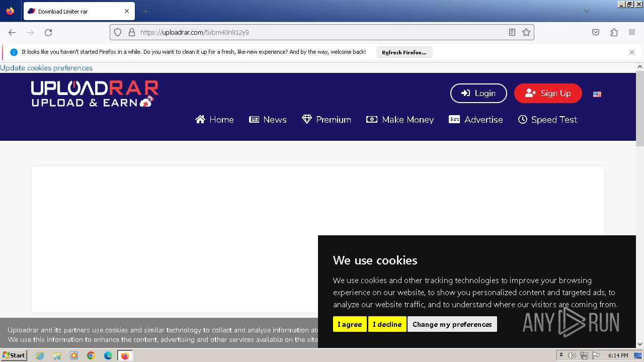Go back with the browser back arrow

tap(12, 32)
